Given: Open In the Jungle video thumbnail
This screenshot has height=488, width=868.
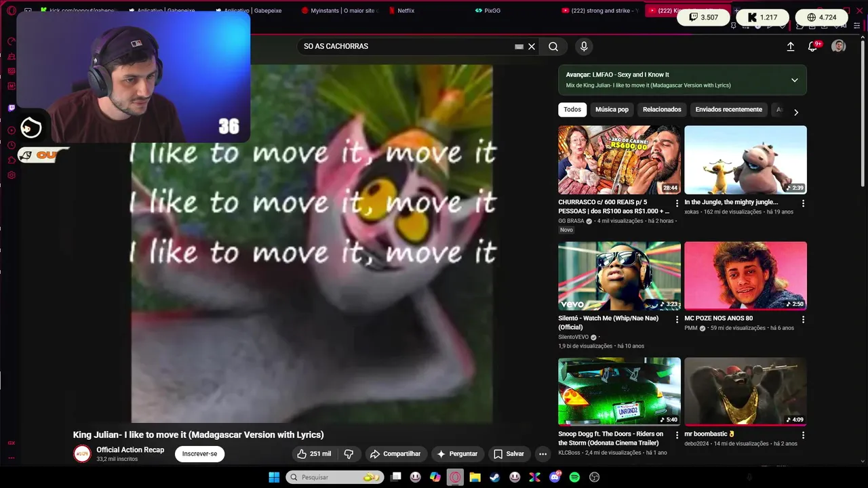Looking at the screenshot, I should pos(745,160).
